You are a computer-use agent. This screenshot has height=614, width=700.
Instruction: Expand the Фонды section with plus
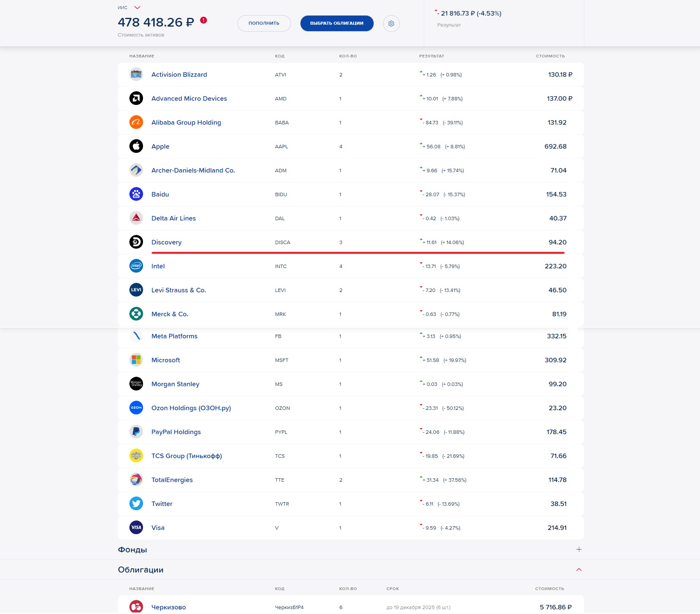(579, 549)
